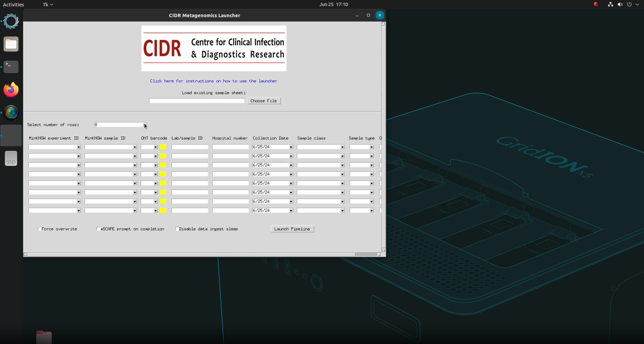Open the power icon in the top bar
Viewport: 644px width, 344px height.
tap(629, 4)
